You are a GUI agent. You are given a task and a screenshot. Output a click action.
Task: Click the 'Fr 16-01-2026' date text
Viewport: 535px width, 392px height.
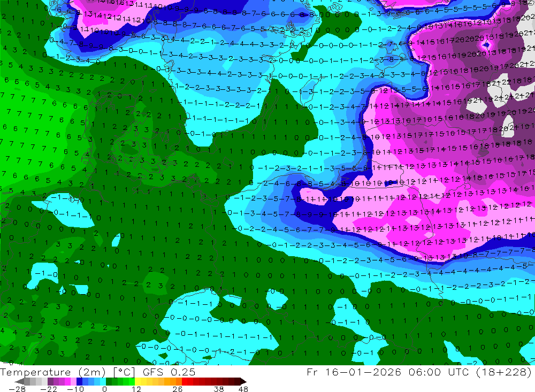click(x=354, y=372)
